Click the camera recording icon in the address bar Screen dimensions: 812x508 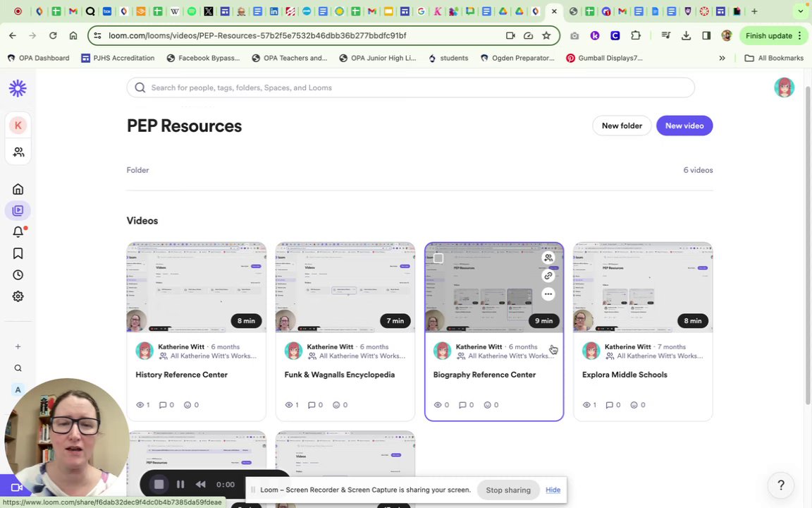coord(510,35)
